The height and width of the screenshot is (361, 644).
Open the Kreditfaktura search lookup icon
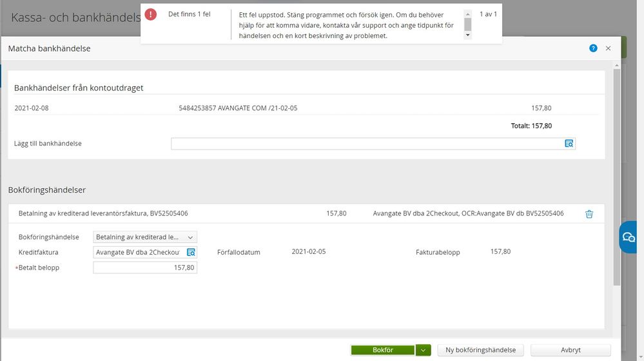coord(191,252)
